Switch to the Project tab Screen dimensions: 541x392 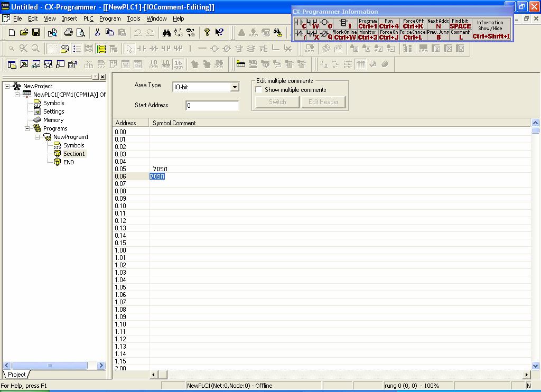(16, 375)
